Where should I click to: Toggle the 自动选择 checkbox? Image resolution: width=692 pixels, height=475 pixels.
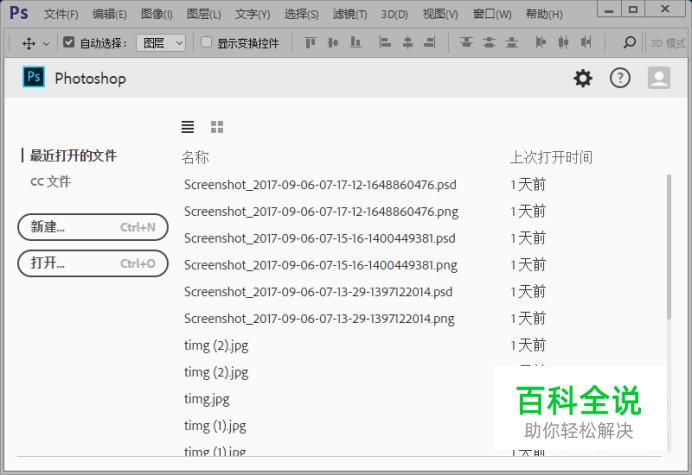coord(68,42)
